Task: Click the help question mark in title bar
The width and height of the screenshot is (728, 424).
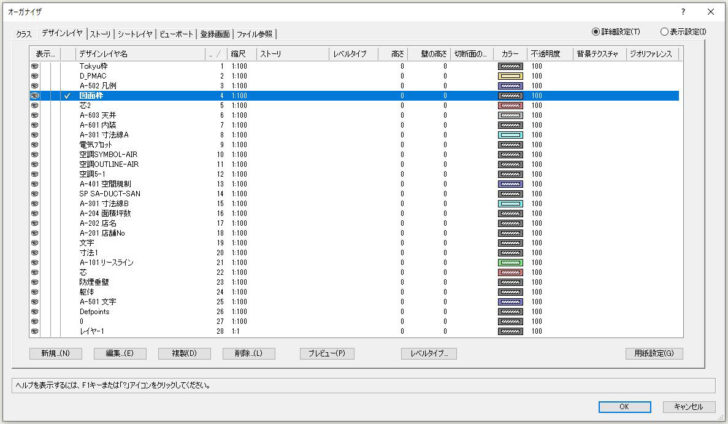Action: pos(683,11)
